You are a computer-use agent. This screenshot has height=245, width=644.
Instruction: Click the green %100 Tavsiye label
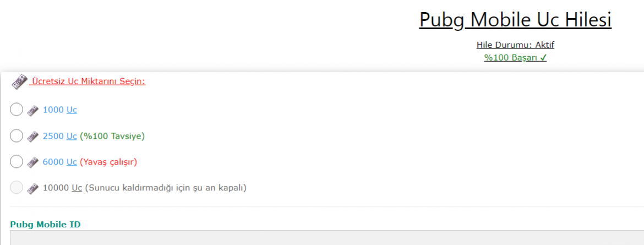click(x=112, y=135)
